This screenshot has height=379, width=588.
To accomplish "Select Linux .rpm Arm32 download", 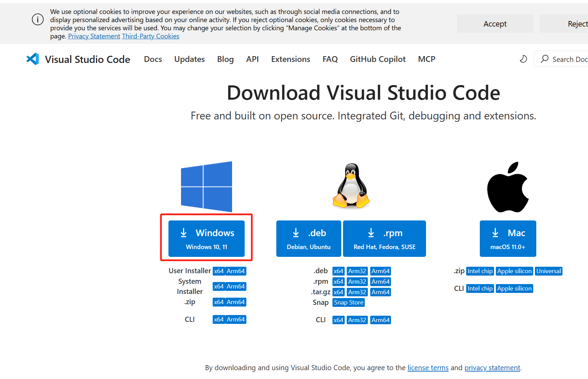I will click(x=357, y=282).
